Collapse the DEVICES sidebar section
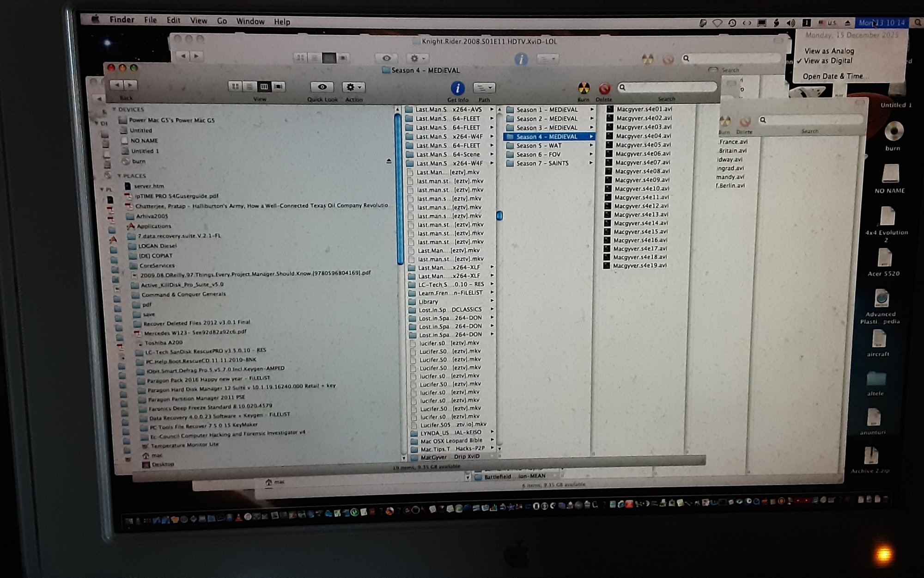Screen dimensions: 924x578 (x=114, y=109)
